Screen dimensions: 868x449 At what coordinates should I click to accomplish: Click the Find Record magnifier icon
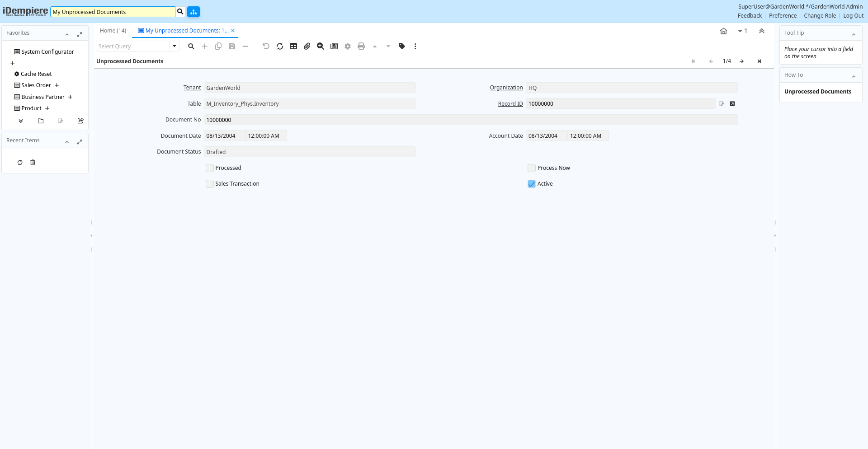(191, 46)
